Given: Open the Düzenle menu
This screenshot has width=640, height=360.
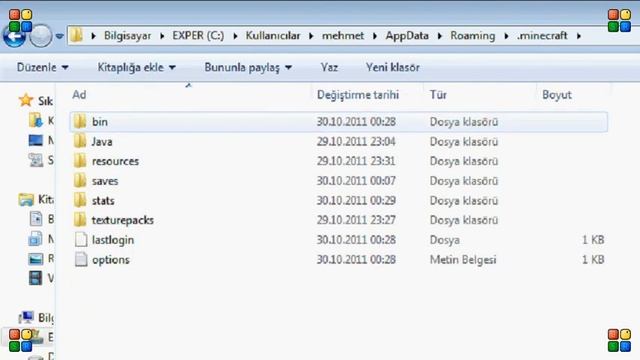Looking at the screenshot, I should coord(42,67).
